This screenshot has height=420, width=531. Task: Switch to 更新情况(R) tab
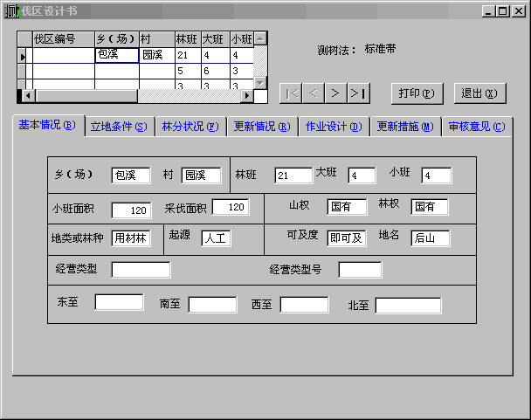click(263, 127)
